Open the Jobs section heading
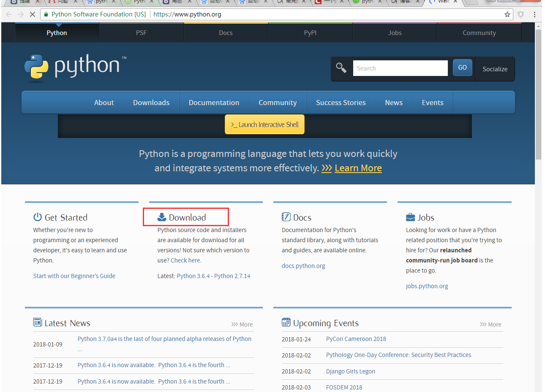Viewport: 545px width, 392px height. (x=426, y=217)
